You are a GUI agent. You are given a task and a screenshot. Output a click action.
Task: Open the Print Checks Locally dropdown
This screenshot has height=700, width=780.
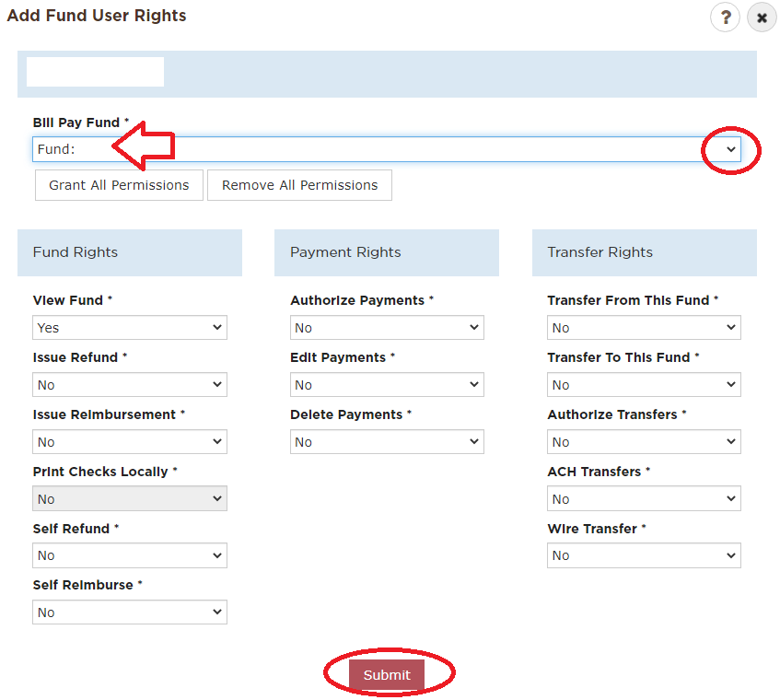(130, 498)
